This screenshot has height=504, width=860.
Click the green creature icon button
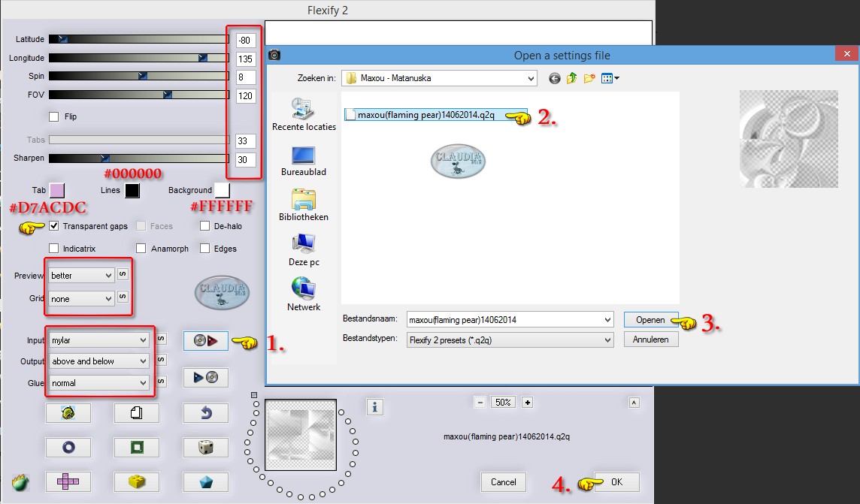tap(68, 413)
